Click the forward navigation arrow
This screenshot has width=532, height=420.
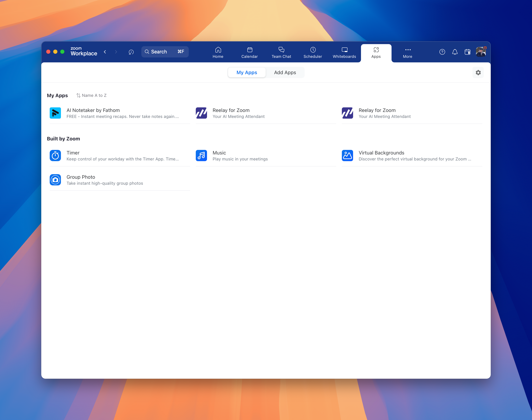116,52
